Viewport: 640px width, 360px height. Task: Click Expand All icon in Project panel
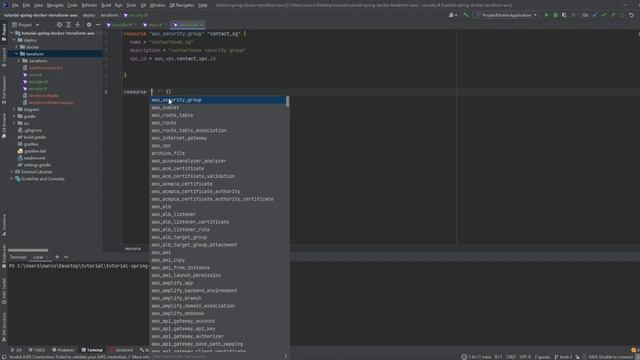click(x=69, y=25)
